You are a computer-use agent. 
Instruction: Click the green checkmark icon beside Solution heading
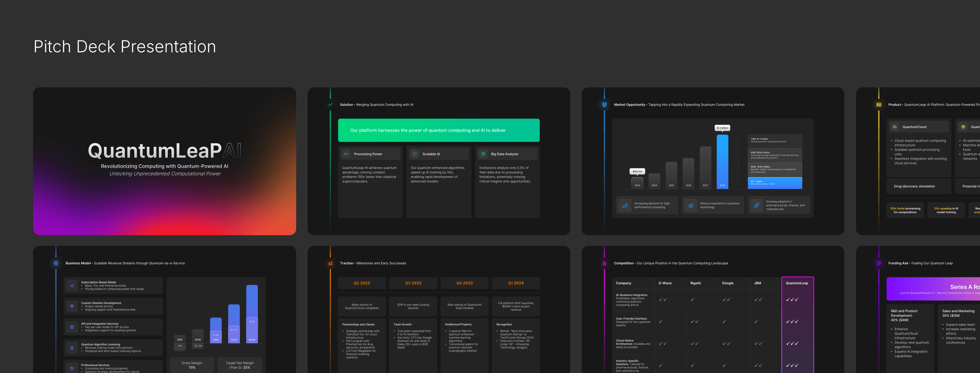click(x=330, y=105)
